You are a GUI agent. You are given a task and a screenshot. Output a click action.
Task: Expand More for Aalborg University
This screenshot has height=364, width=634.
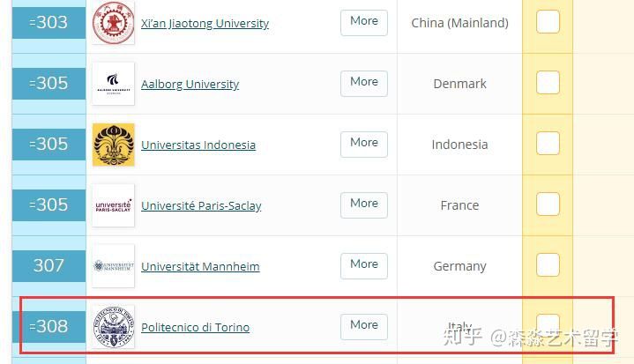364,84
